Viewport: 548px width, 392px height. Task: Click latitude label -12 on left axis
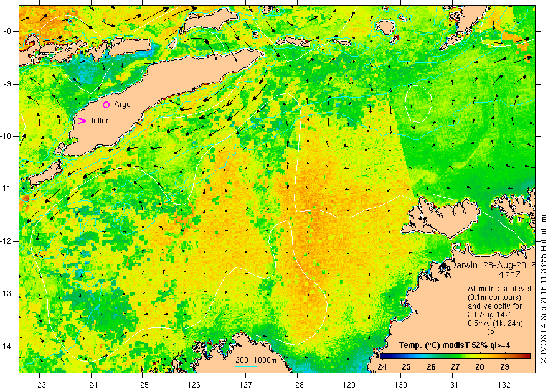6,241
